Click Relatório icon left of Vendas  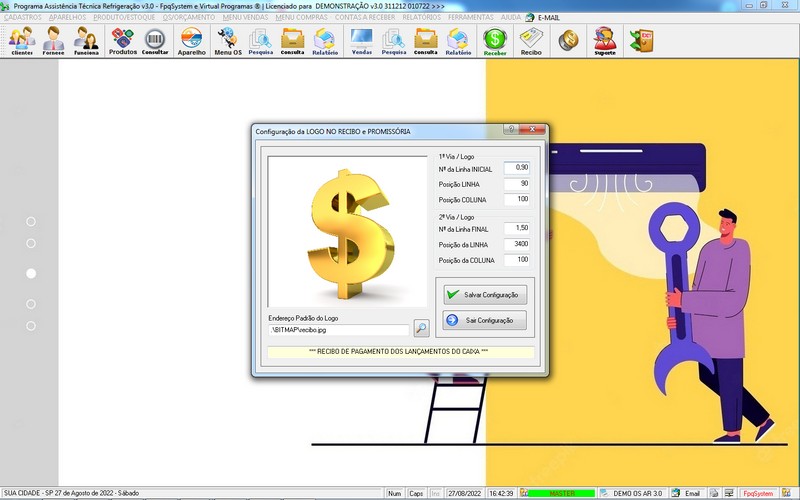[x=325, y=41]
